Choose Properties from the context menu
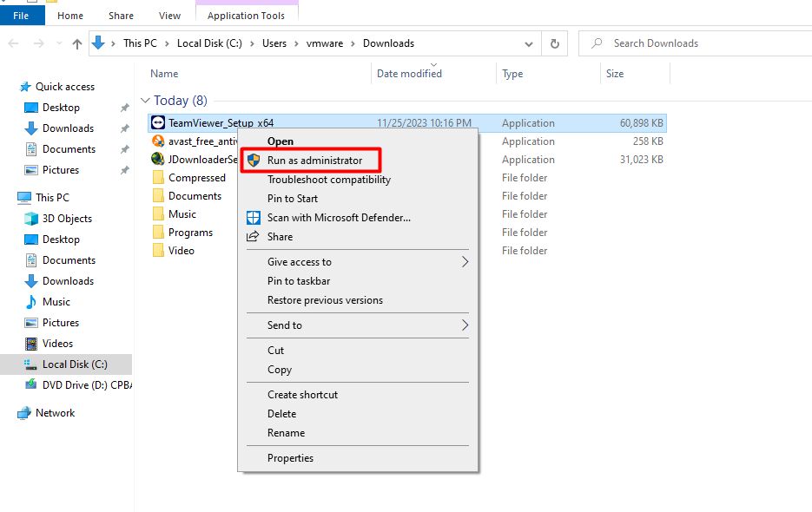812x512 pixels. pyautogui.click(x=358, y=458)
